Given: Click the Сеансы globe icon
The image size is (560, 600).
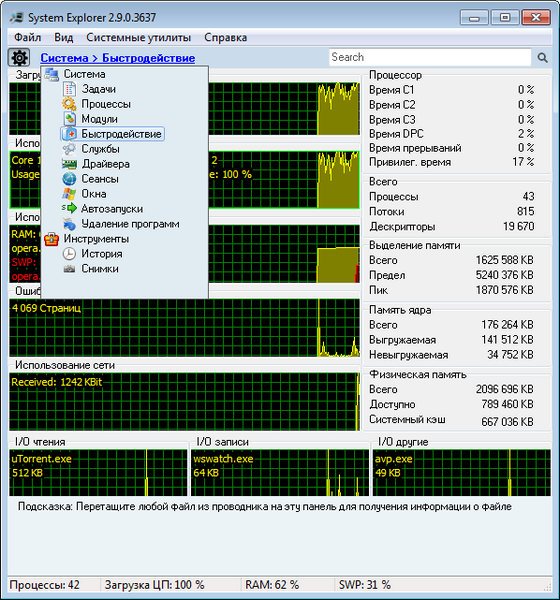Looking at the screenshot, I should [x=69, y=179].
